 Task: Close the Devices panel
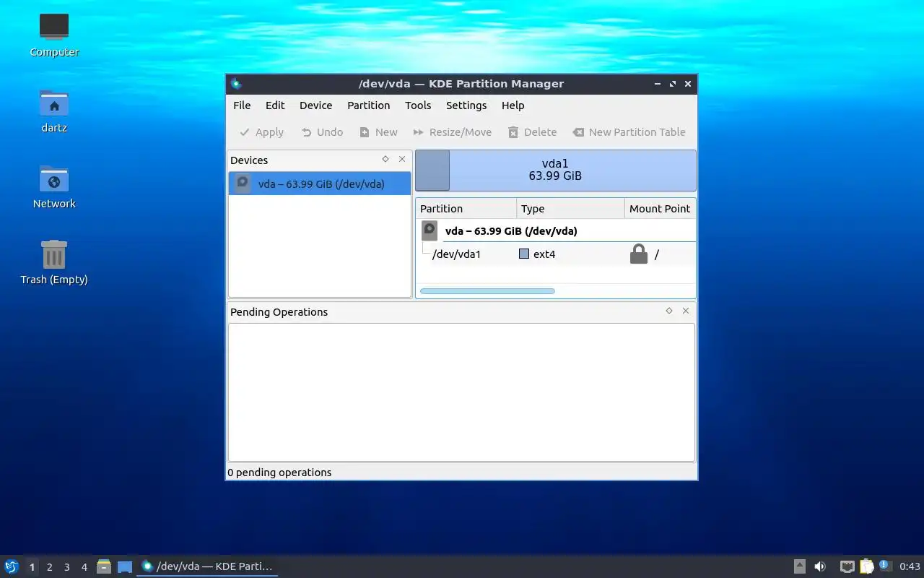point(402,159)
